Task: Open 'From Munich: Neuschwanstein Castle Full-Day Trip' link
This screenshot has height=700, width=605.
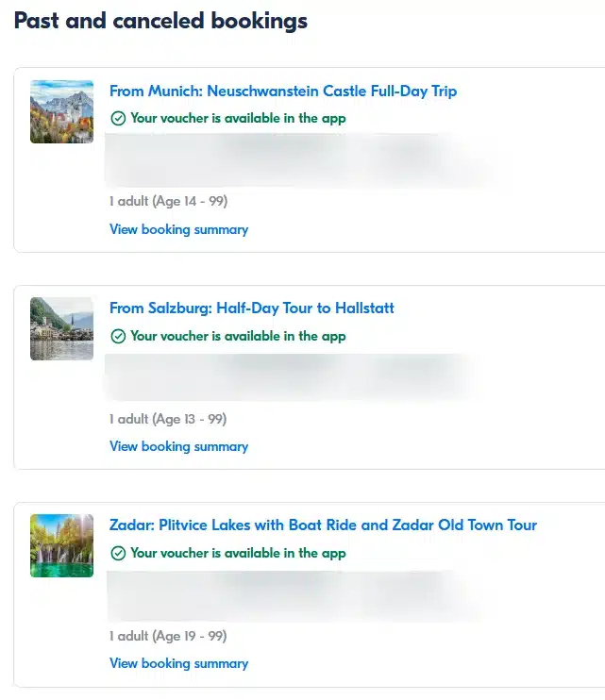Action: pyautogui.click(x=283, y=92)
